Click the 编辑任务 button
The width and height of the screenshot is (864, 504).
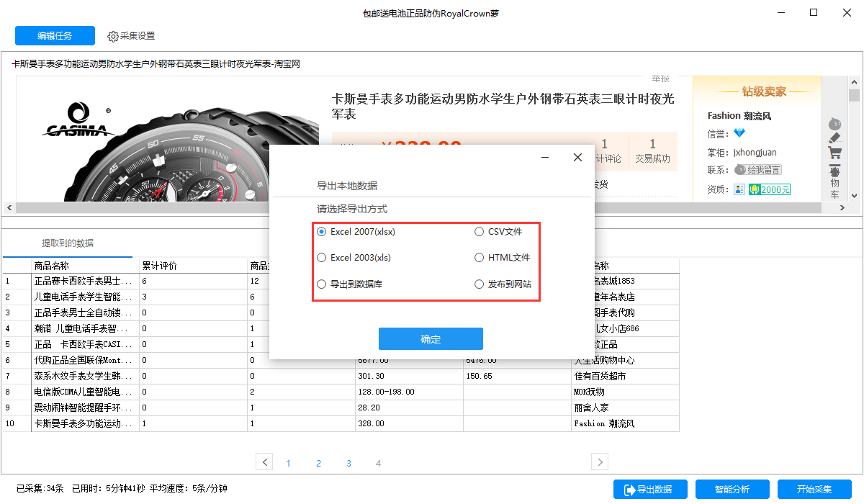tap(55, 35)
